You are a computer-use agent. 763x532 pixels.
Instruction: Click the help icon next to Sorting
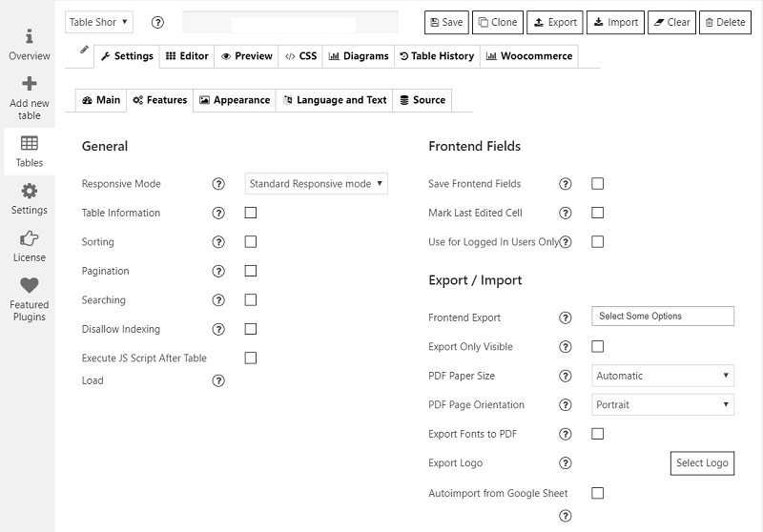pos(218,242)
